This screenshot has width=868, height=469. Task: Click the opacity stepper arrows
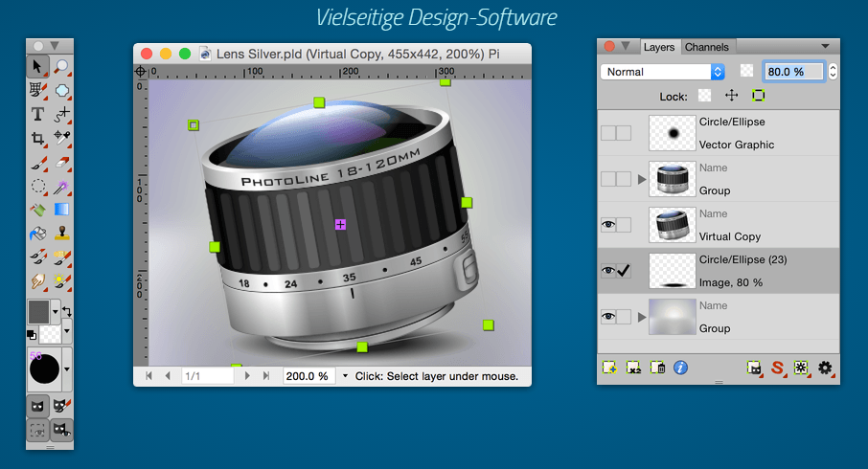tap(833, 72)
